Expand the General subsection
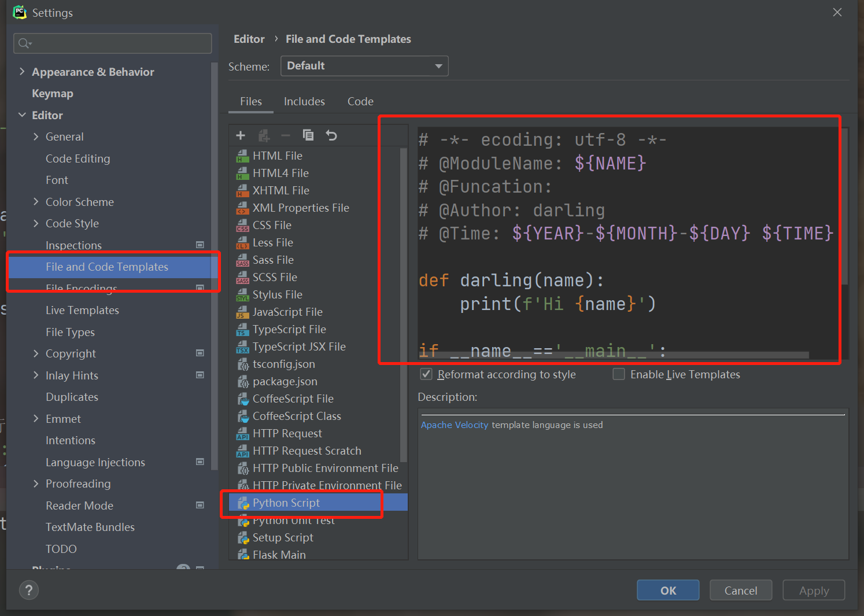Viewport: 864px width, 616px height. pos(36,137)
